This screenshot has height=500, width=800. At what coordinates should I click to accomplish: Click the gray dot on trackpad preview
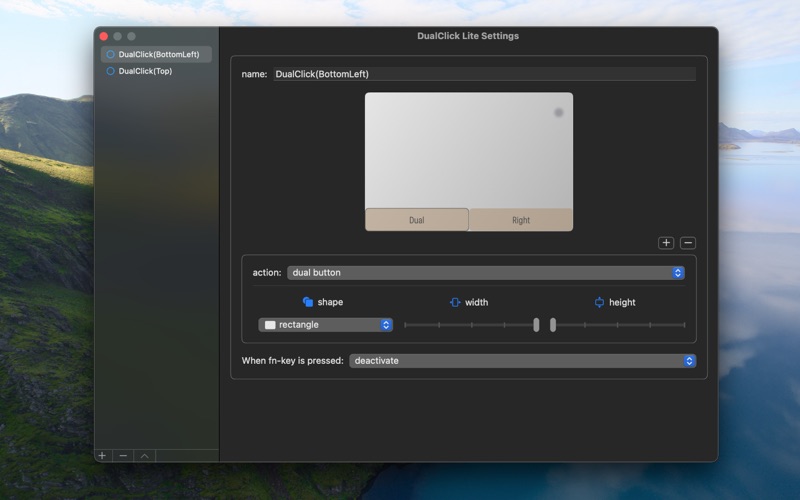coord(559,112)
